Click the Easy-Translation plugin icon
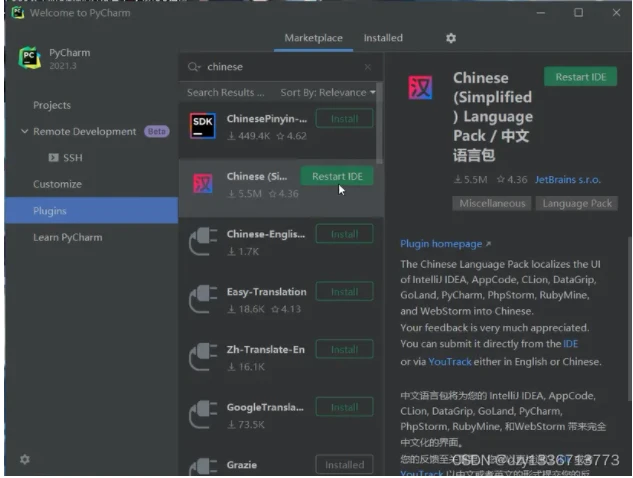This screenshot has width=633, height=478. (203, 299)
